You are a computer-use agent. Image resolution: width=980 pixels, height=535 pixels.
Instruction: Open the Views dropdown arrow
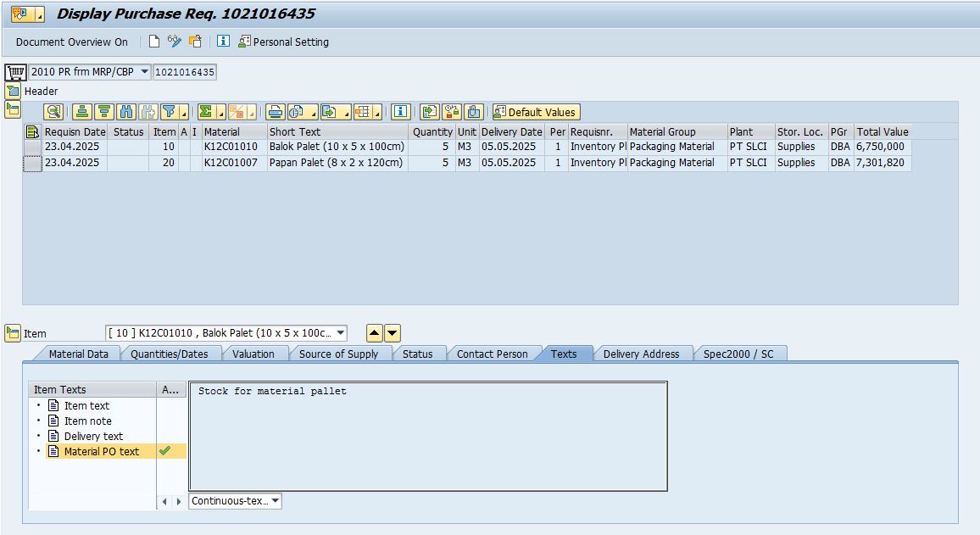point(313,113)
